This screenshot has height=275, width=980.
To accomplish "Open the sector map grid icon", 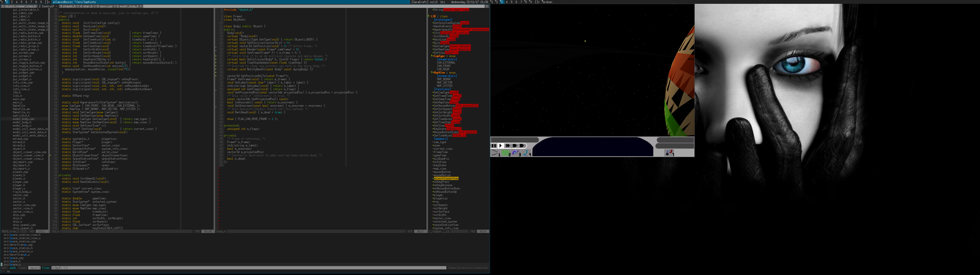I will click(x=506, y=153).
